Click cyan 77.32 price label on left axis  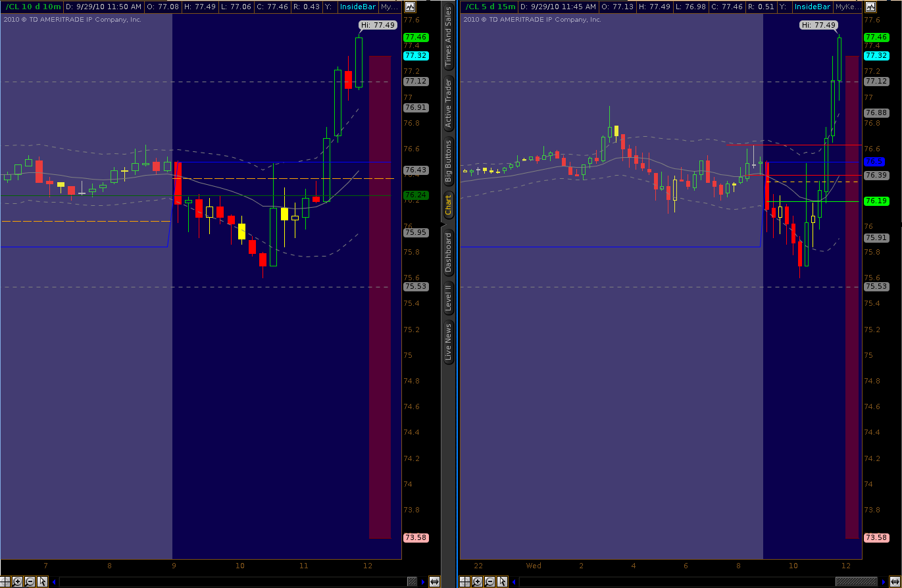pos(416,56)
